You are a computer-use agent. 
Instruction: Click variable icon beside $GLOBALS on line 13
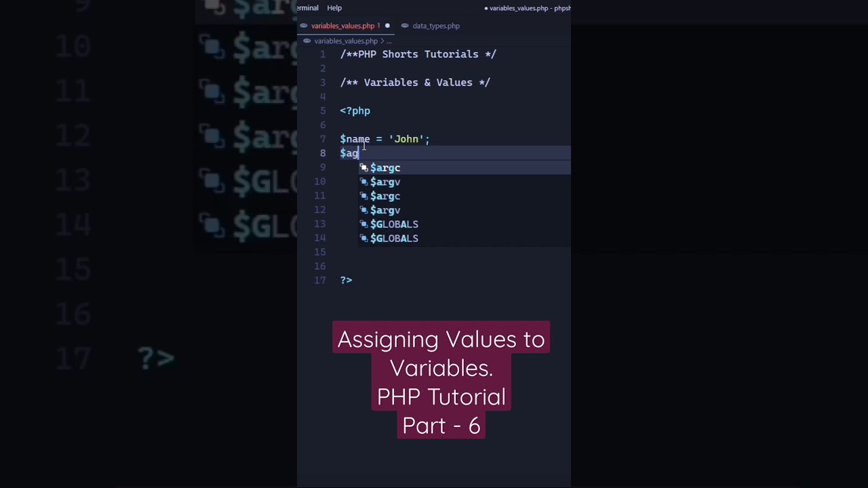(x=363, y=224)
